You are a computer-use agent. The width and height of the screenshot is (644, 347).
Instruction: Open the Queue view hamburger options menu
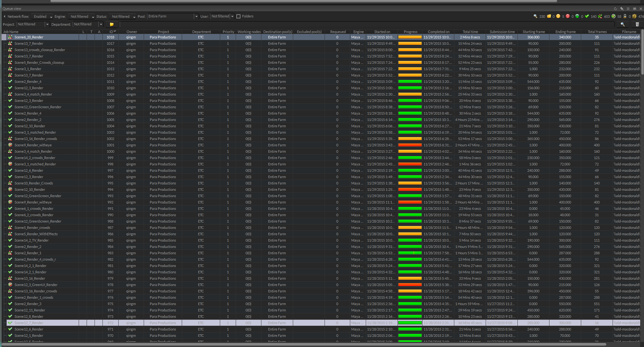tap(628, 9)
